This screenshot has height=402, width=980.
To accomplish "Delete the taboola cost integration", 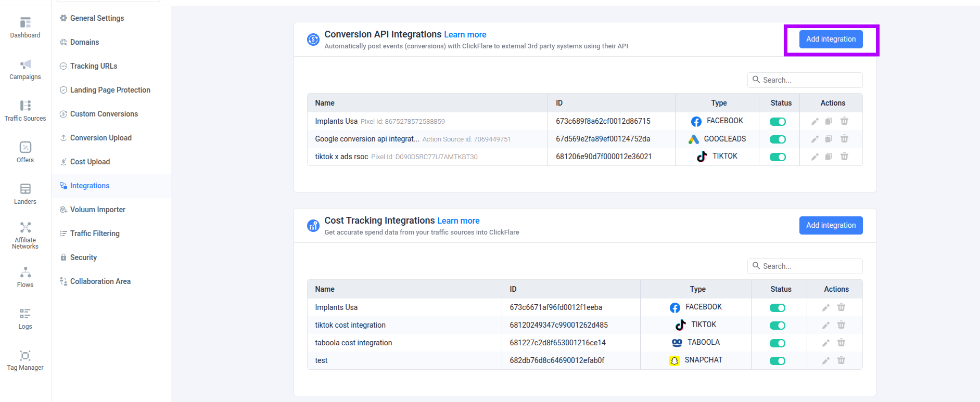I will point(841,343).
